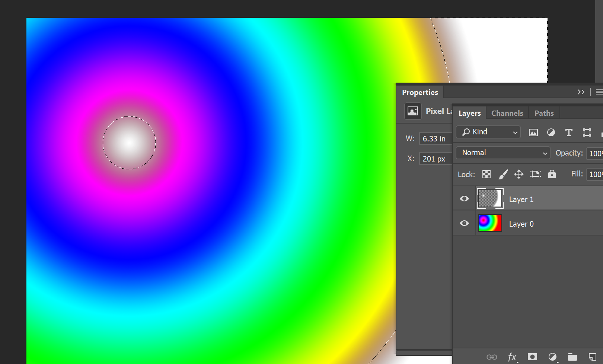Screen dimensions: 603x364
Task: Click the Layer 0 rainbow thumbnail
Action: point(490,223)
